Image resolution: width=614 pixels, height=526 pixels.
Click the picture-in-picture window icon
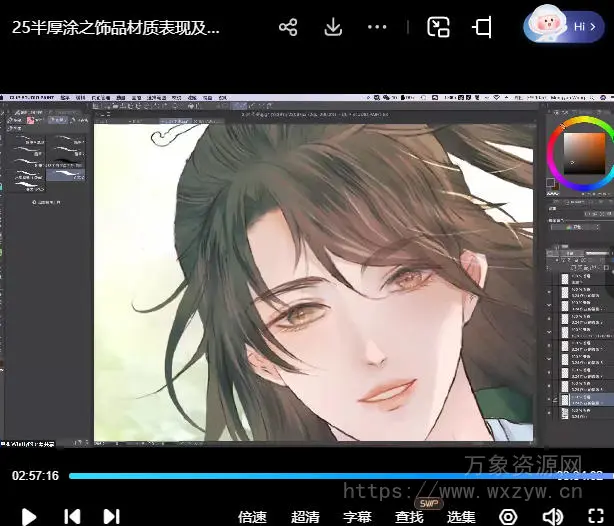(x=438, y=28)
